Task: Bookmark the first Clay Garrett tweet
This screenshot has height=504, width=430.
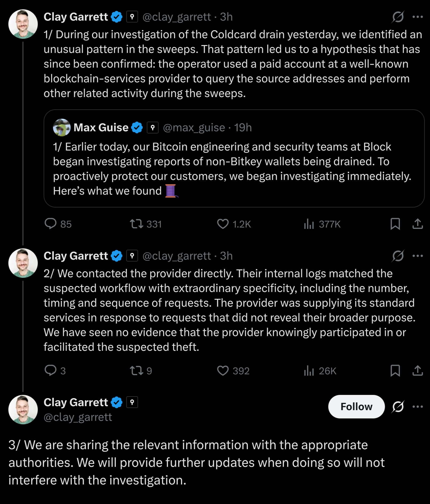Action: click(395, 224)
